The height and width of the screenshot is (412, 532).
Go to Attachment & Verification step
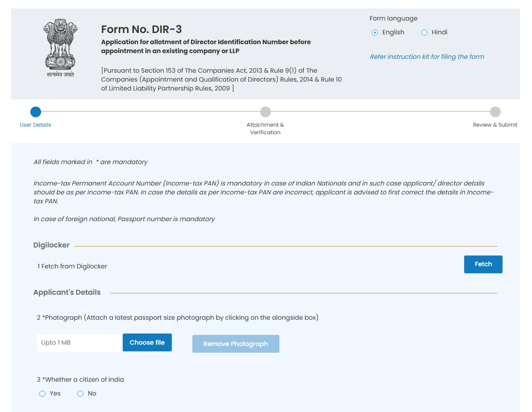tap(265, 112)
